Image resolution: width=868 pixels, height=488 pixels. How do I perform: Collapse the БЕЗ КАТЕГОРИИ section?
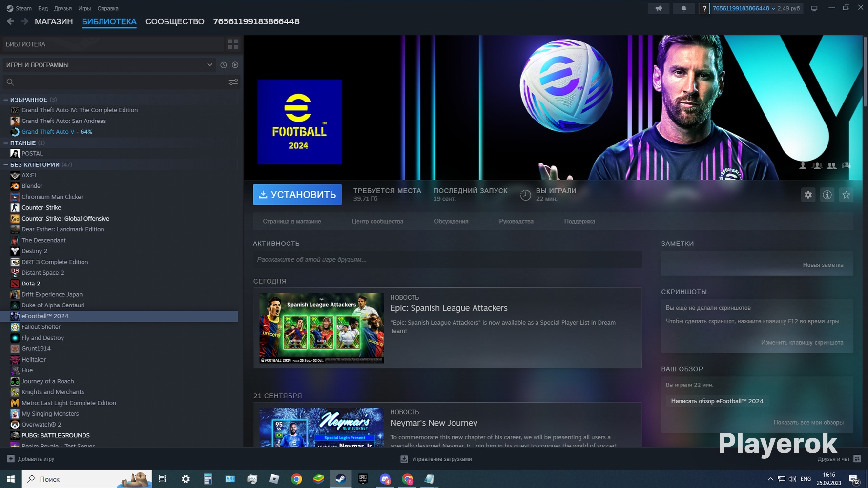(x=6, y=164)
